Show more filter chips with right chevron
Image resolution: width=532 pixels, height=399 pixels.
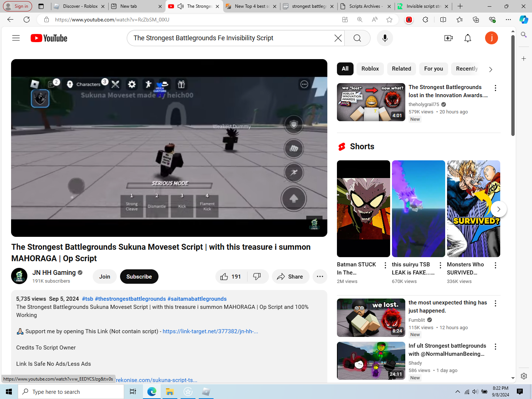pyautogui.click(x=491, y=69)
